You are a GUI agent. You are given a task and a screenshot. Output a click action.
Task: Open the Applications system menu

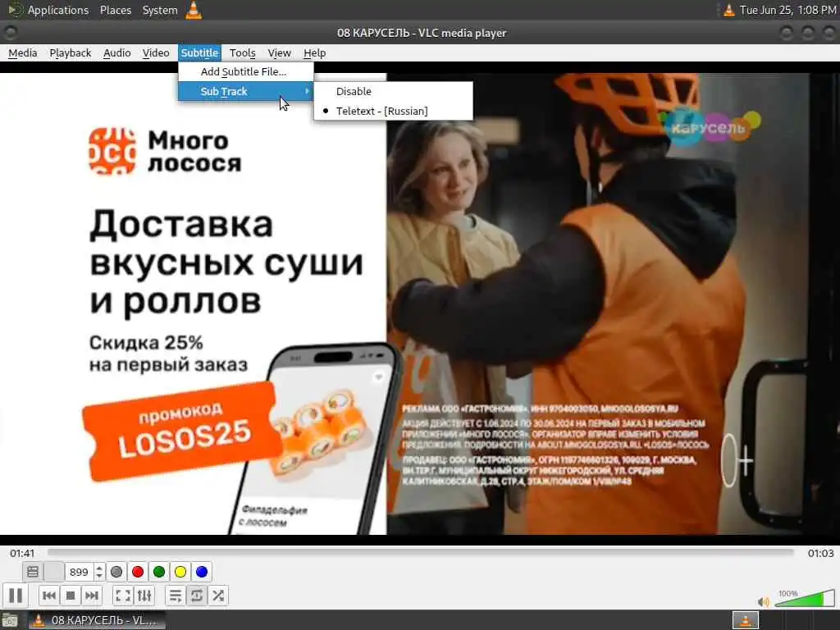(49, 10)
